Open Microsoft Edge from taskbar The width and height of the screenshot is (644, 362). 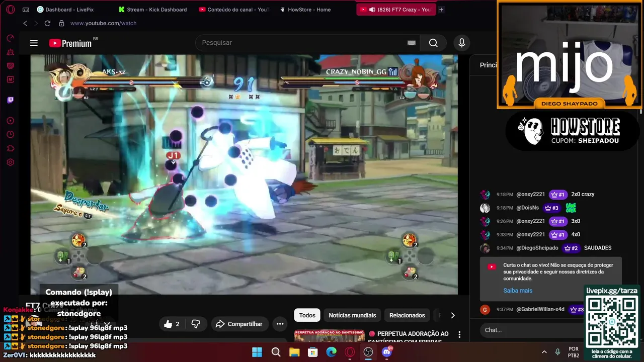coord(331,352)
